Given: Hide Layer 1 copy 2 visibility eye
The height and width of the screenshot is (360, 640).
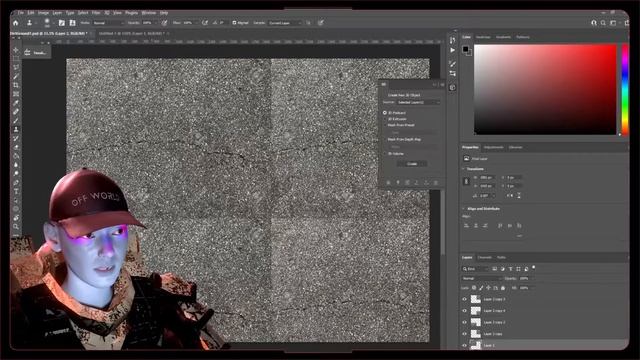Looking at the screenshot, I should tap(464, 322).
